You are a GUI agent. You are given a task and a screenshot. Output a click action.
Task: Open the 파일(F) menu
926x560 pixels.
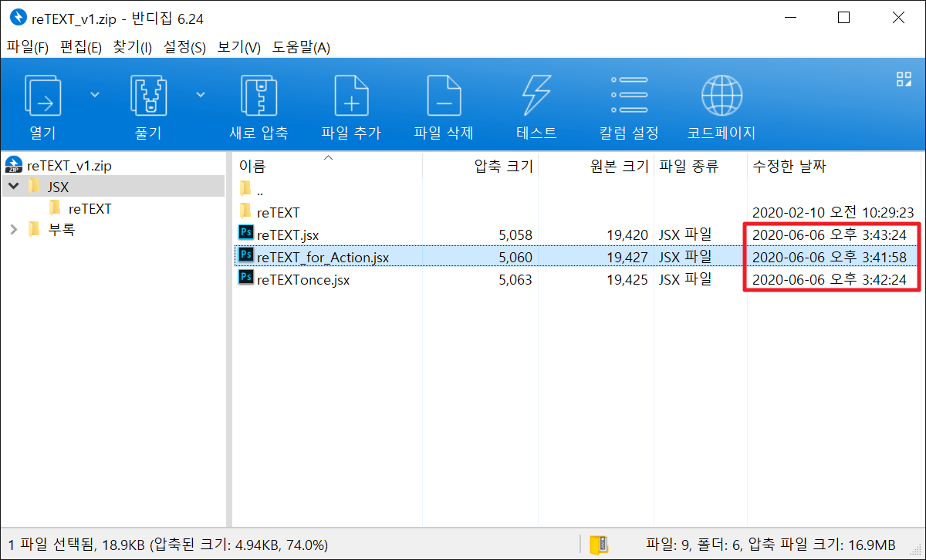(x=29, y=48)
